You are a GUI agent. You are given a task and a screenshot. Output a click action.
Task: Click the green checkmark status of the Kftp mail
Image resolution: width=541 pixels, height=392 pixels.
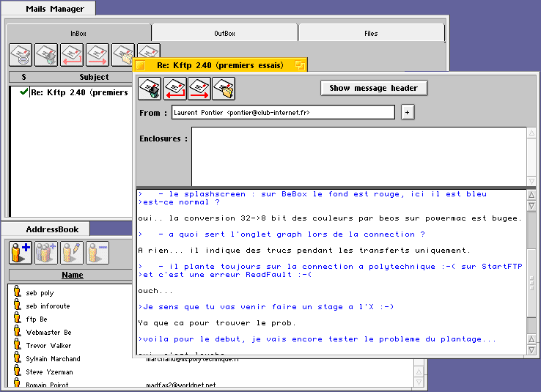point(23,92)
